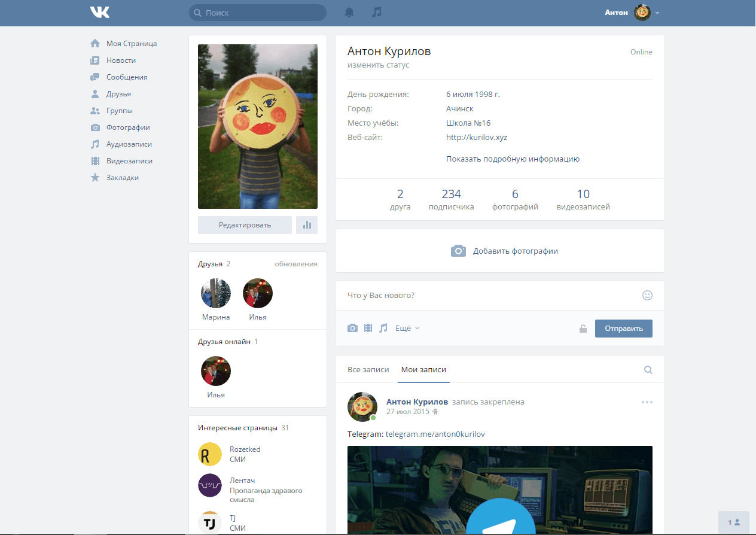Image resolution: width=756 pixels, height=535 pixels.
Task: Attach photo using camera icon in post form
Action: (x=353, y=328)
